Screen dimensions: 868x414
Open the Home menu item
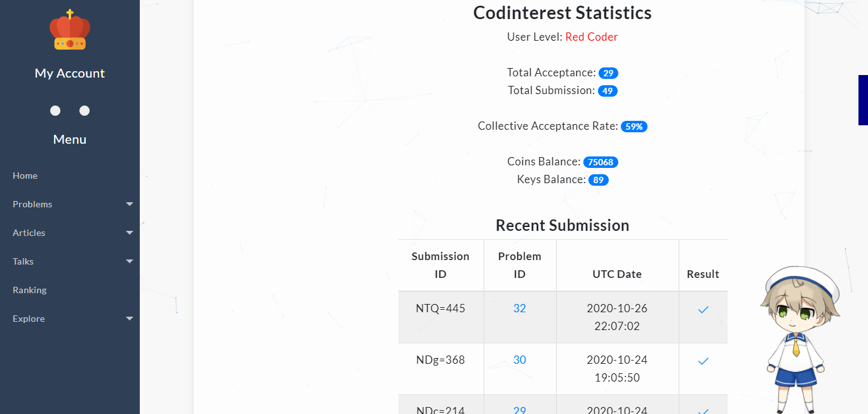pos(25,176)
